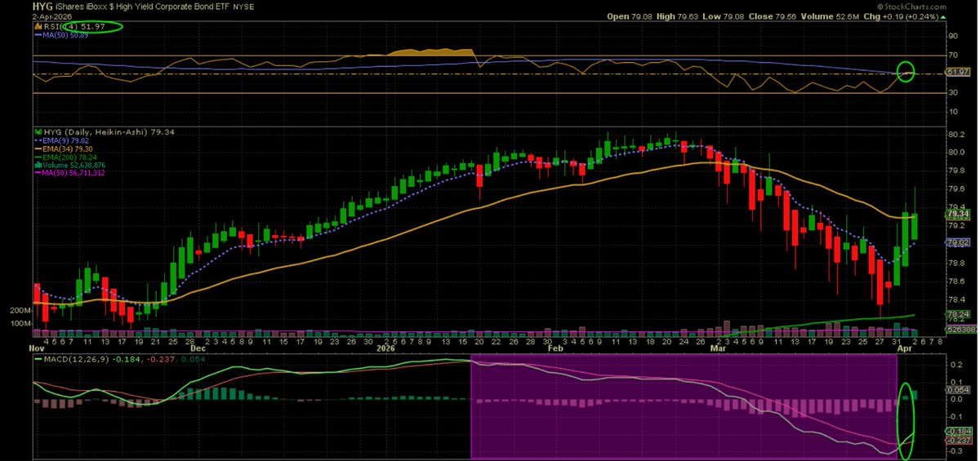The height and width of the screenshot is (461, 980).
Task: Click the 30 level on RSI axis
Action: coord(952,92)
